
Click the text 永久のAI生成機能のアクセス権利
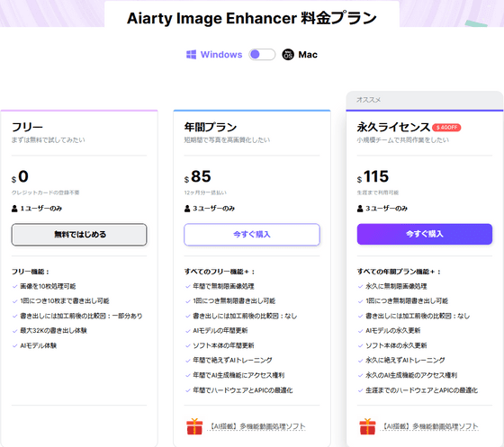tap(411, 375)
